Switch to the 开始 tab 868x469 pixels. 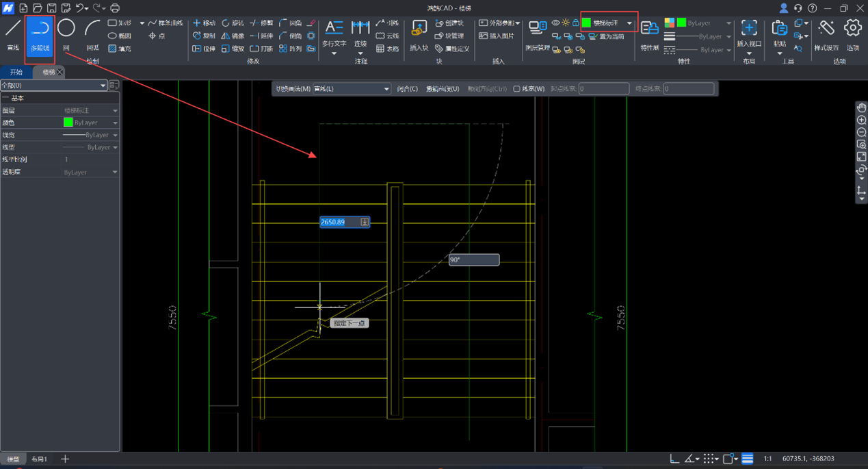click(16, 72)
